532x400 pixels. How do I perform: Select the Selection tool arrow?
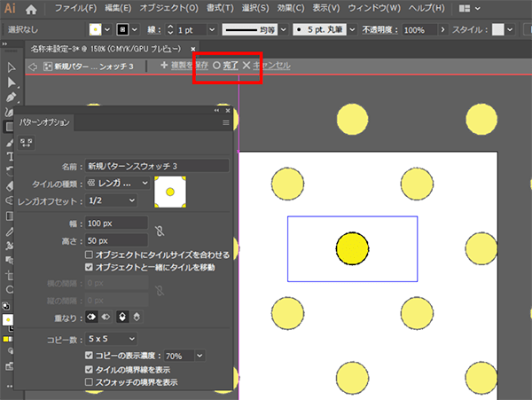pyautogui.click(x=10, y=67)
